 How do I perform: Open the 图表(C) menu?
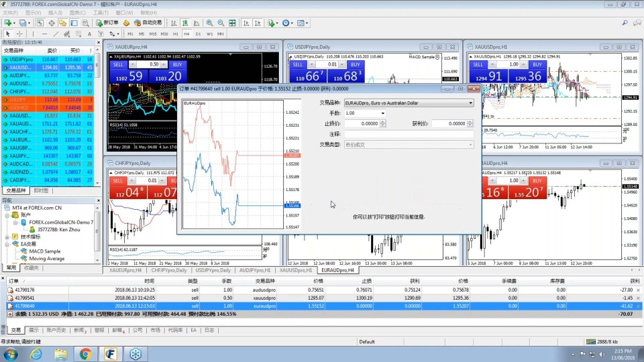(x=77, y=12)
